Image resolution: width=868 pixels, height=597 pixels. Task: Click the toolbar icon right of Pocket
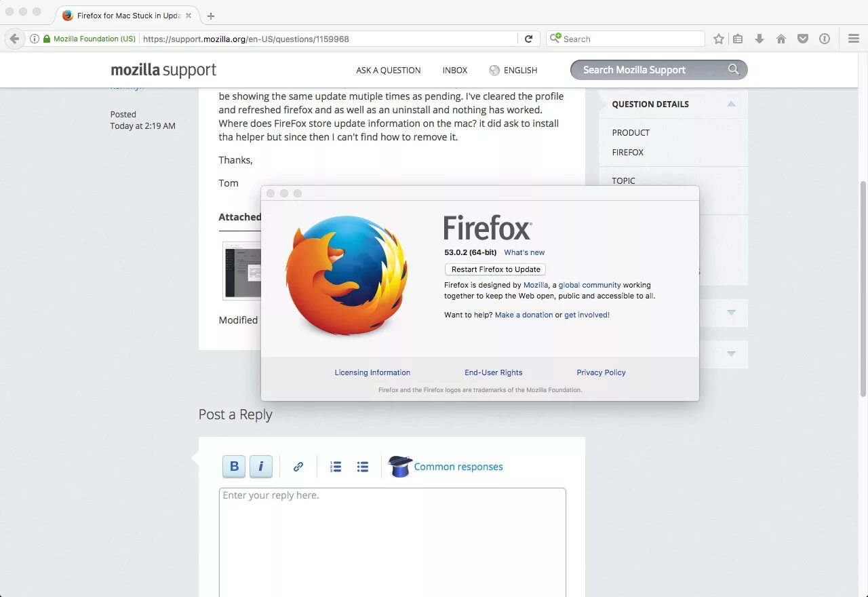[825, 39]
